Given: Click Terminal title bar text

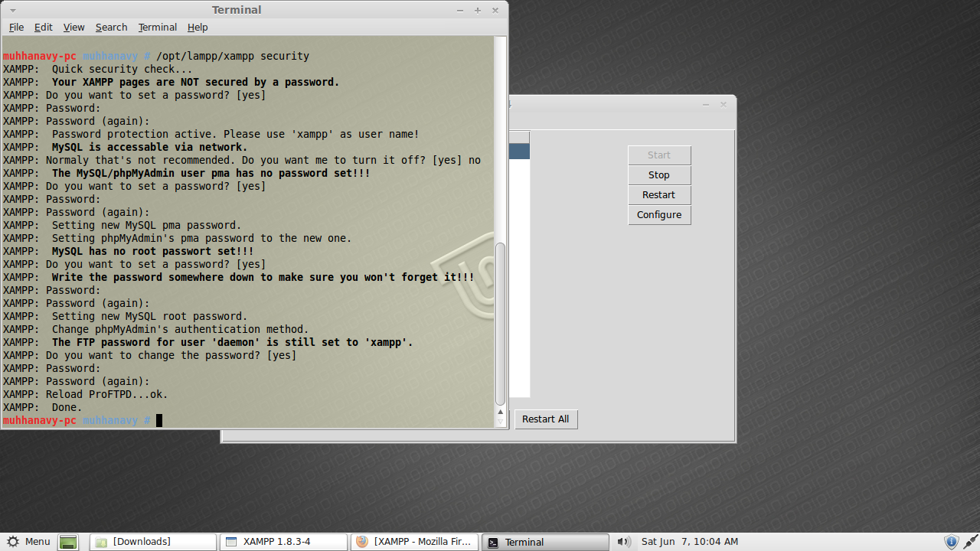Looking at the screenshot, I should pos(237,10).
